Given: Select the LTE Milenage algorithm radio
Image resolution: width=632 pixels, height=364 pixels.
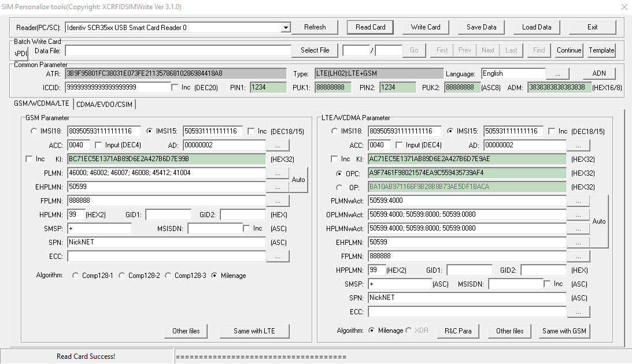Looking at the screenshot, I should click(x=371, y=330).
